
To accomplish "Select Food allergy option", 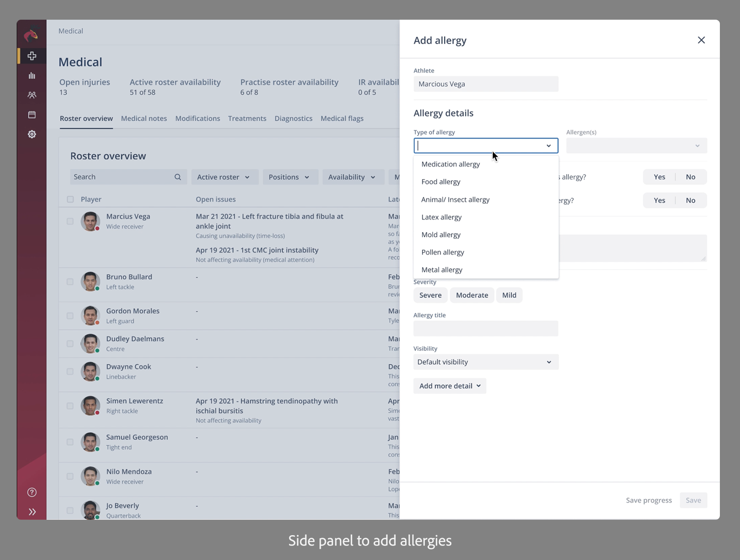I will tap(486, 182).
